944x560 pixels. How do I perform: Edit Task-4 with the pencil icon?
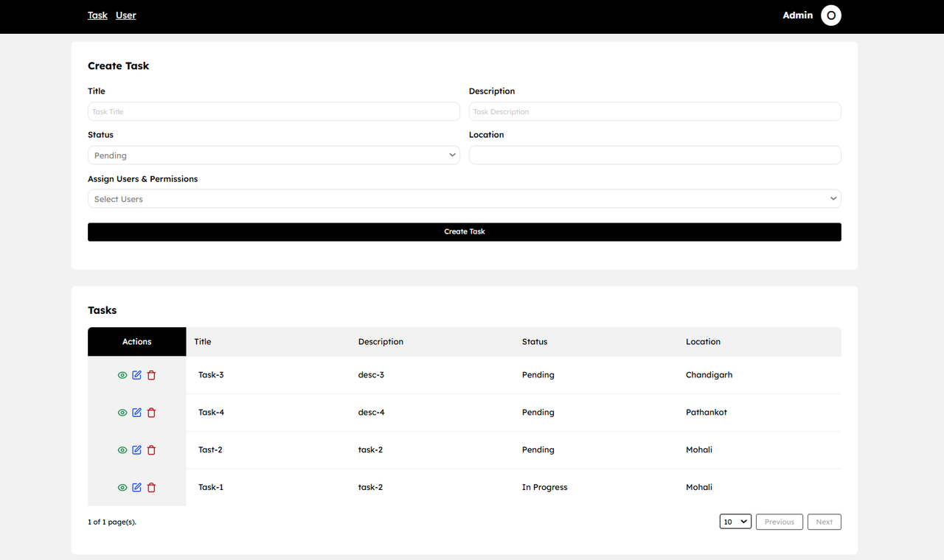pyautogui.click(x=136, y=413)
